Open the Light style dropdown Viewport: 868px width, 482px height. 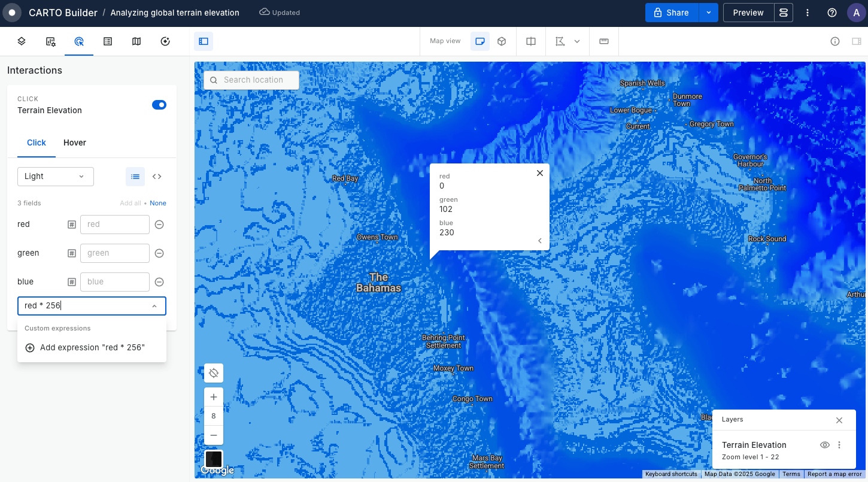coord(55,177)
